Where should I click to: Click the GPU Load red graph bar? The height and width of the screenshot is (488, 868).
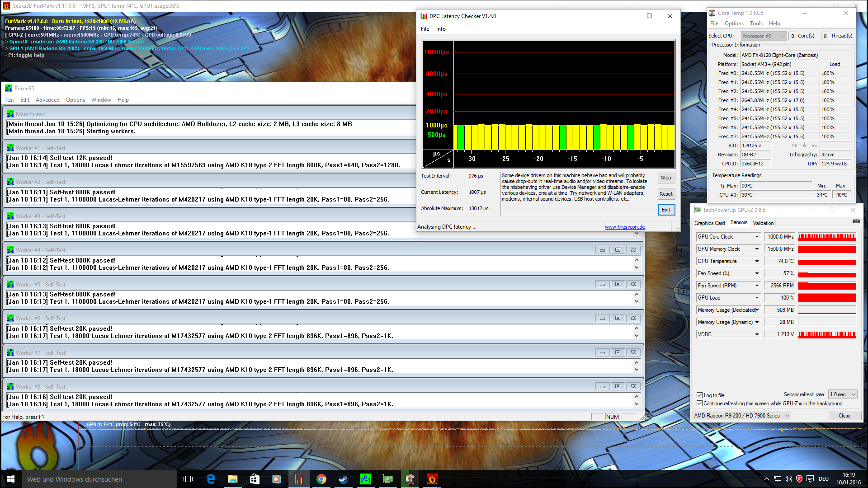827,298
